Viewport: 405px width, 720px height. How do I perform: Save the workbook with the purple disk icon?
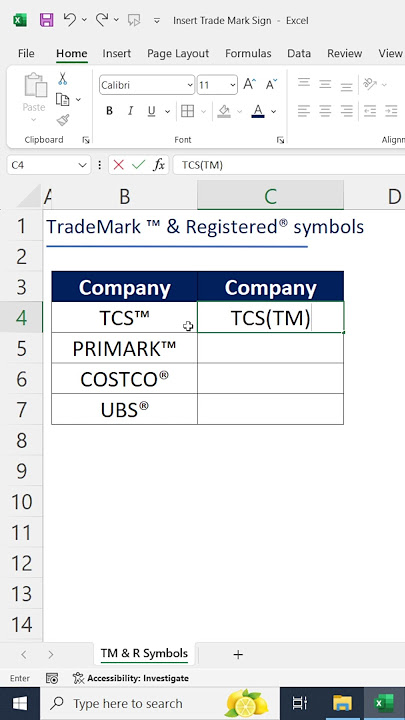click(x=46, y=20)
